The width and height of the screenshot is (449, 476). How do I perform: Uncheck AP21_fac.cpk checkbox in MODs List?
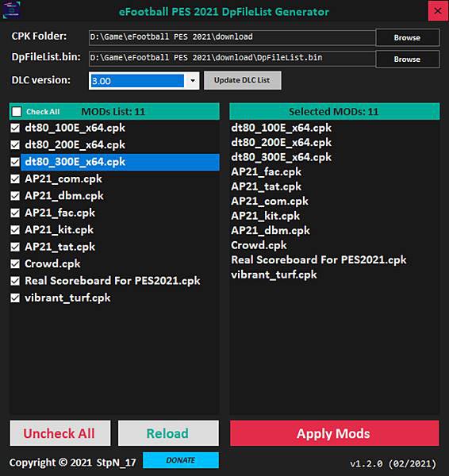click(x=15, y=213)
